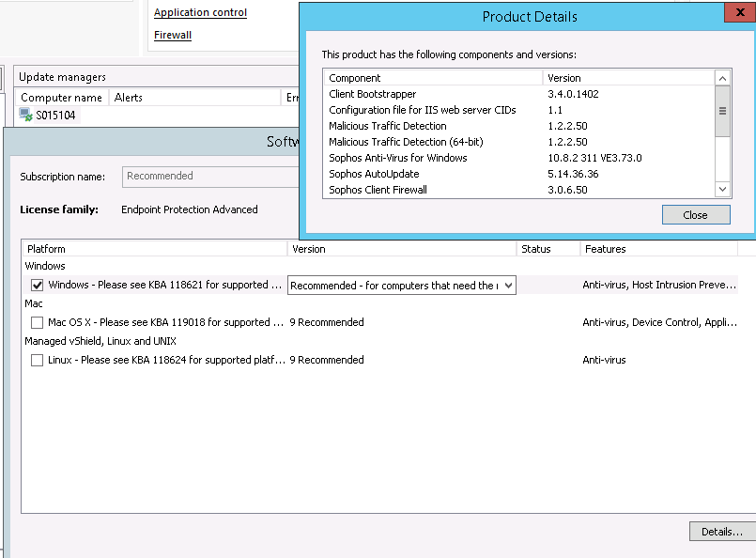Open the Firewall link
Screen dimensions: 756x558
click(x=173, y=35)
